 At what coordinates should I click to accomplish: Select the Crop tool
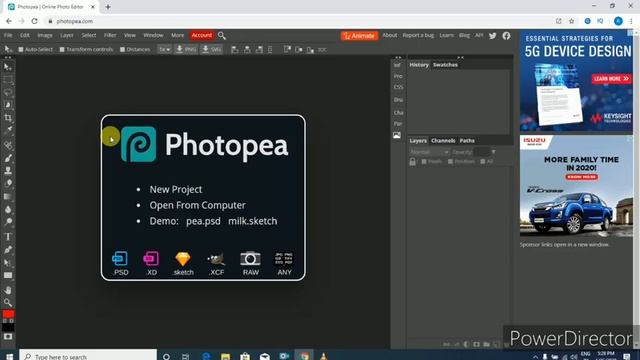(8, 118)
